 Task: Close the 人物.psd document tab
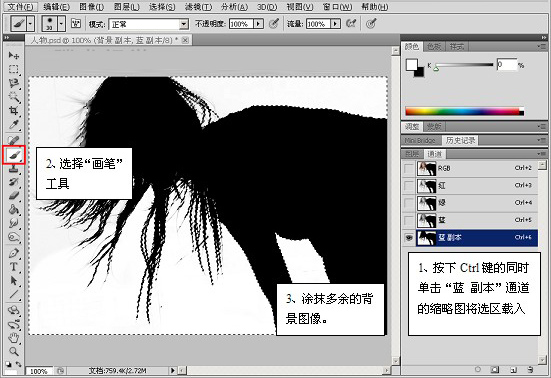[x=186, y=40]
